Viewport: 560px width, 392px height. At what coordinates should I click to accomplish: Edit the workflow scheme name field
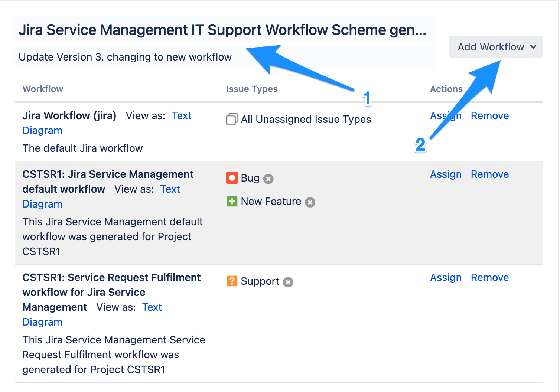click(222, 30)
